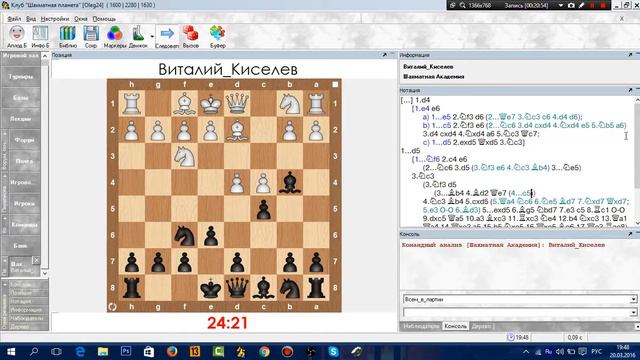Screen dimensions: 640x360
Task: Click the 3.Nc3 move in notation
Action: (423, 176)
